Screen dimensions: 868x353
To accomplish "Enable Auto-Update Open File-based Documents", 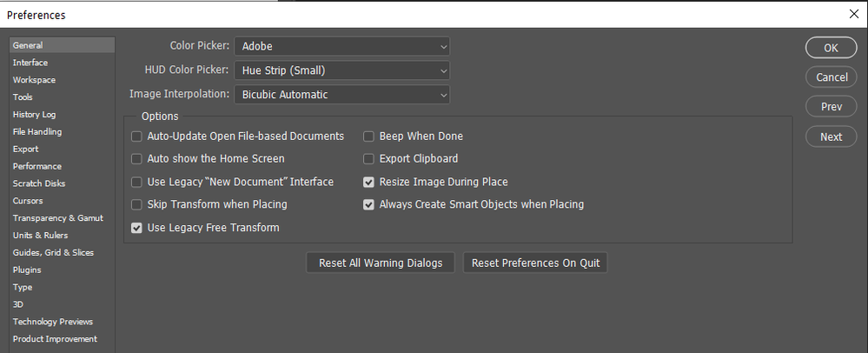I will 136,137.
